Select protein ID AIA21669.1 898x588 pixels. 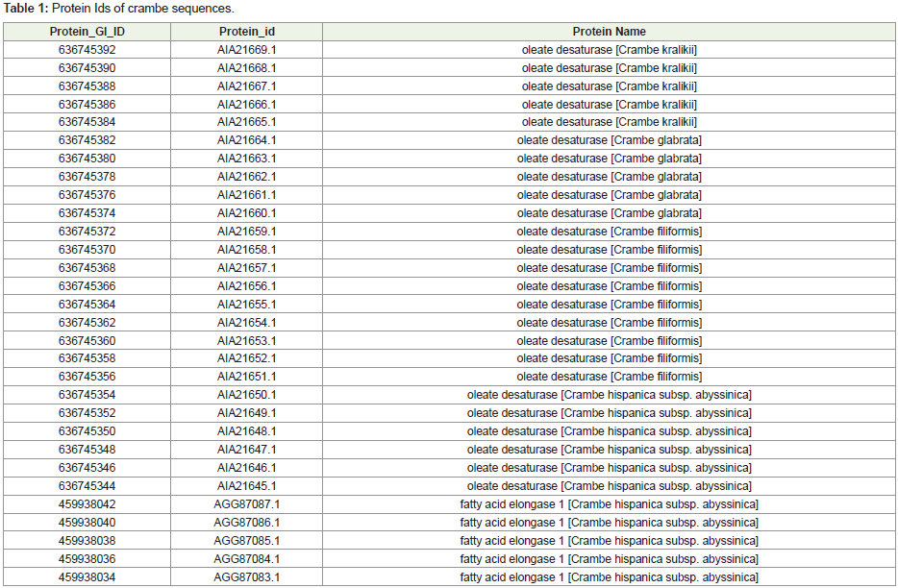point(246,50)
